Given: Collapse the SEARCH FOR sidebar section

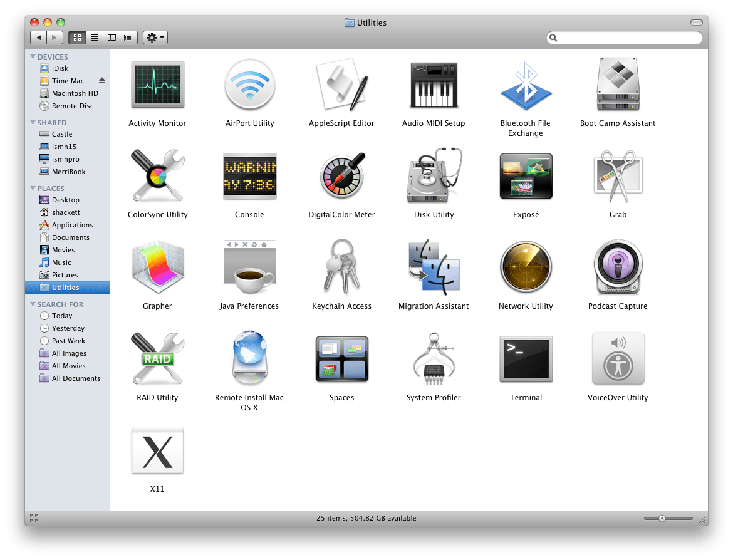Looking at the screenshot, I should (x=33, y=304).
